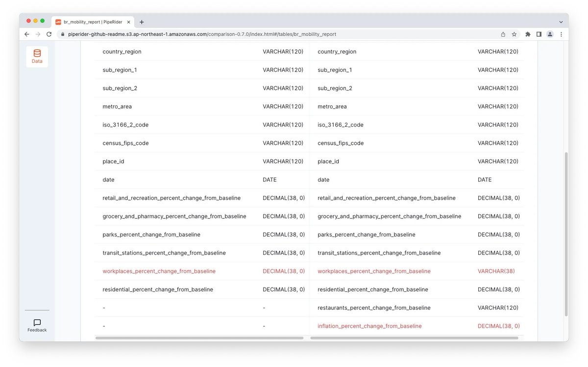The image size is (588, 367).
Task: Reload the page
Action: (49, 34)
